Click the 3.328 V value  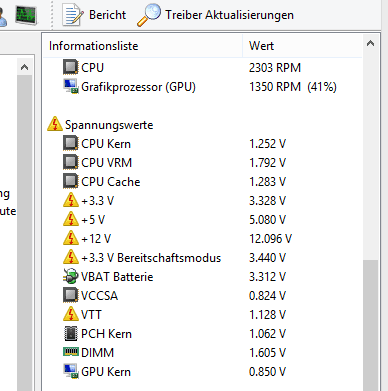click(267, 201)
